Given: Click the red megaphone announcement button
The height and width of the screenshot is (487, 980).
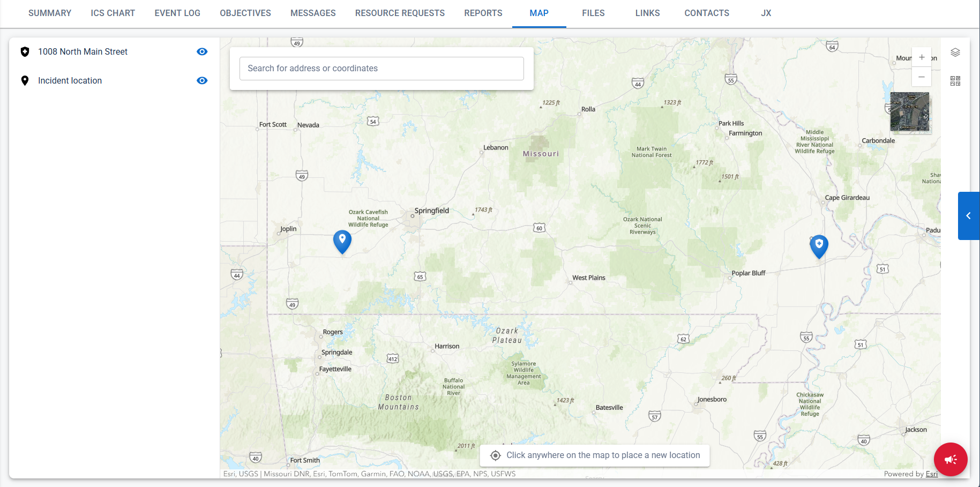Looking at the screenshot, I should click(951, 460).
